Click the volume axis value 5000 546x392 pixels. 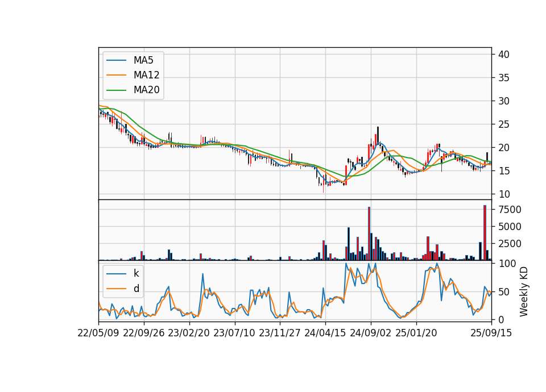(510, 227)
